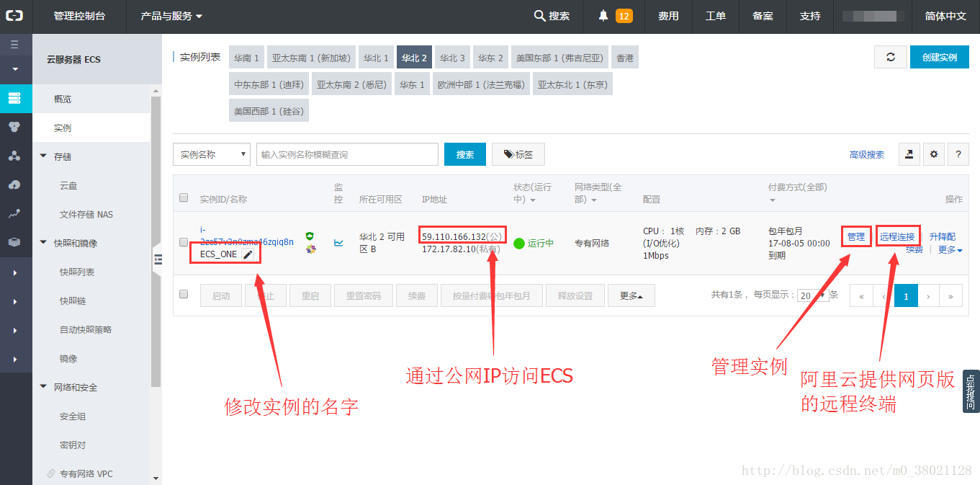Collapse the 快照和镜像 sidebar section

click(43, 243)
